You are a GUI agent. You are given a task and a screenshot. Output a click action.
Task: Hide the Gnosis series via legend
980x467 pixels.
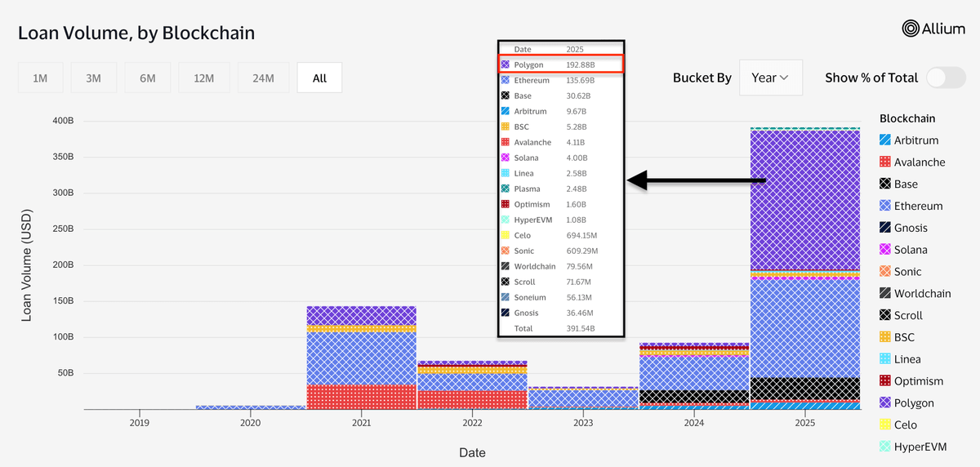click(x=911, y=228)
